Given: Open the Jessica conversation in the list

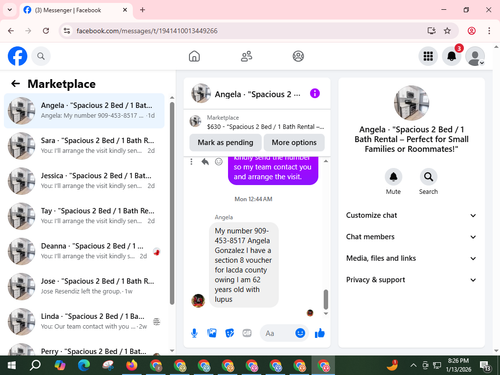Looking at the screenshot, I should click(84, 181).
